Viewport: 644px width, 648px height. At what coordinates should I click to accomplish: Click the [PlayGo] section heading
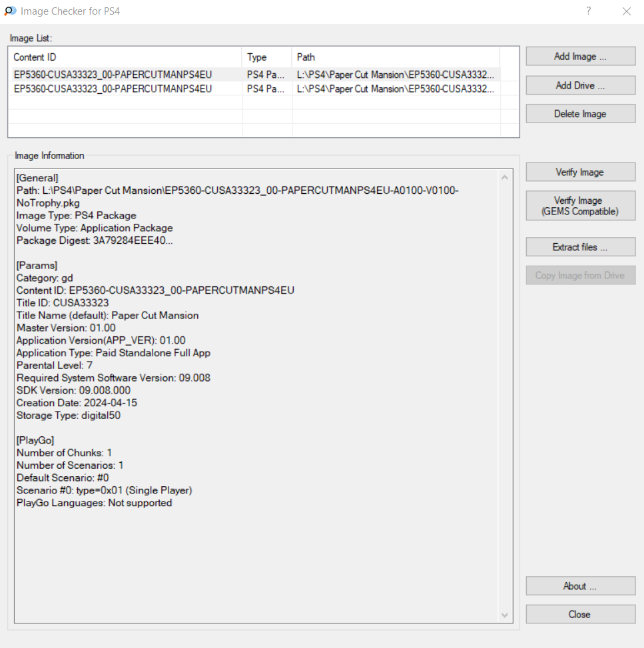35,440
